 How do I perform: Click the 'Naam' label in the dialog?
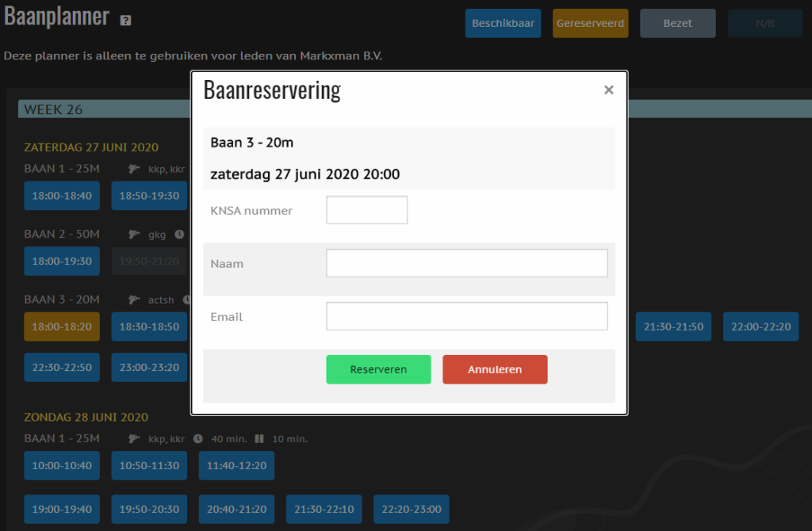(x=227, y=264)
